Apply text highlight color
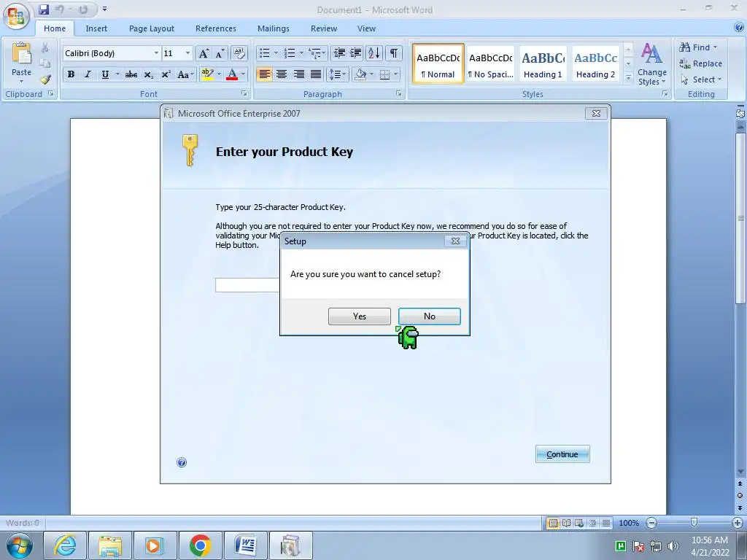Image resolution: width=747 pixels, height=560 pixels. click(x=207, y=74)
